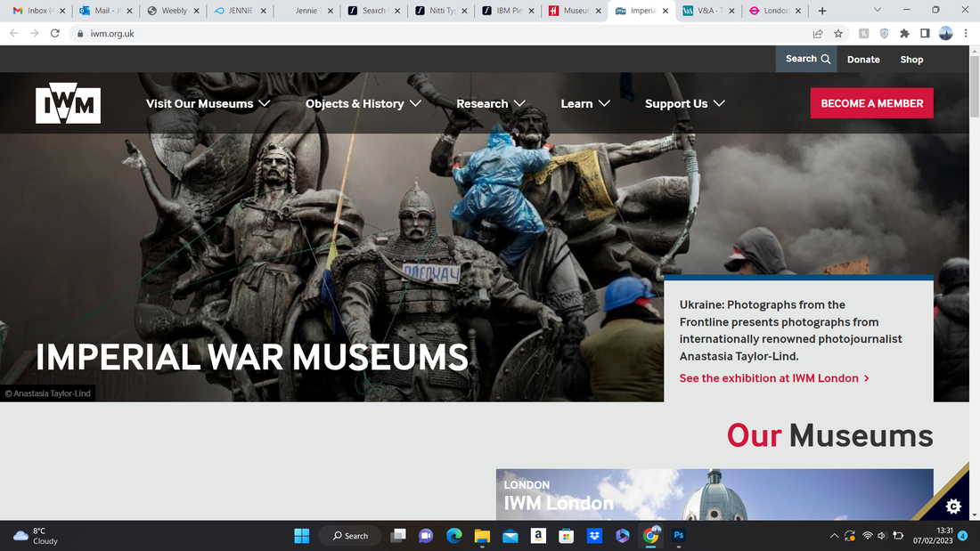The width and height of the screenshot is (980, 551).
Task: Open the site Search button
Action: click(x=806, y=59)
